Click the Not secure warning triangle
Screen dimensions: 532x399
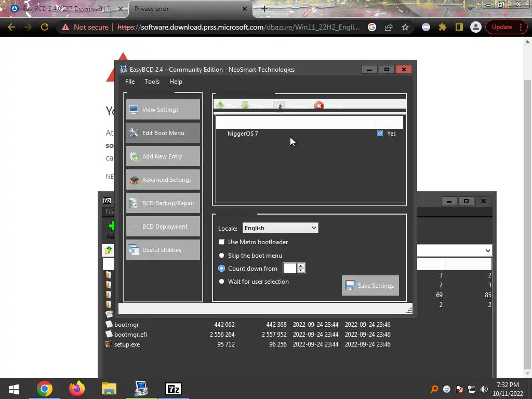[65, 27]
